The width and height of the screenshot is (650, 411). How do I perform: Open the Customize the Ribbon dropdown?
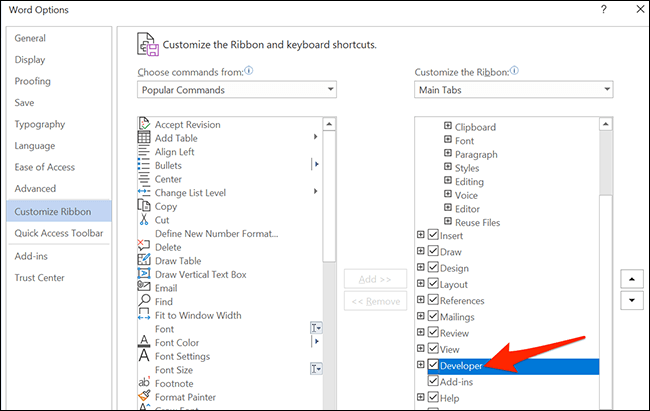point(513,90)
